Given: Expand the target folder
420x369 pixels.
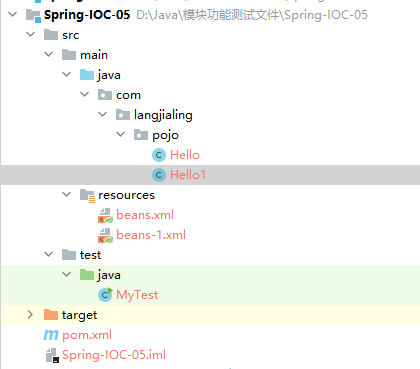Looking at the screenshot, I should (x=30, y=315).
